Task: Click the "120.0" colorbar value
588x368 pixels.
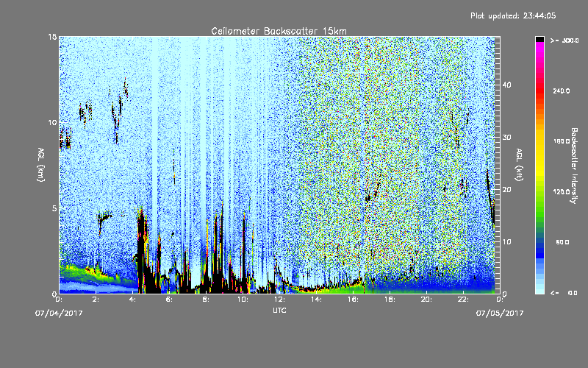Action: click(x=562, y=191)
